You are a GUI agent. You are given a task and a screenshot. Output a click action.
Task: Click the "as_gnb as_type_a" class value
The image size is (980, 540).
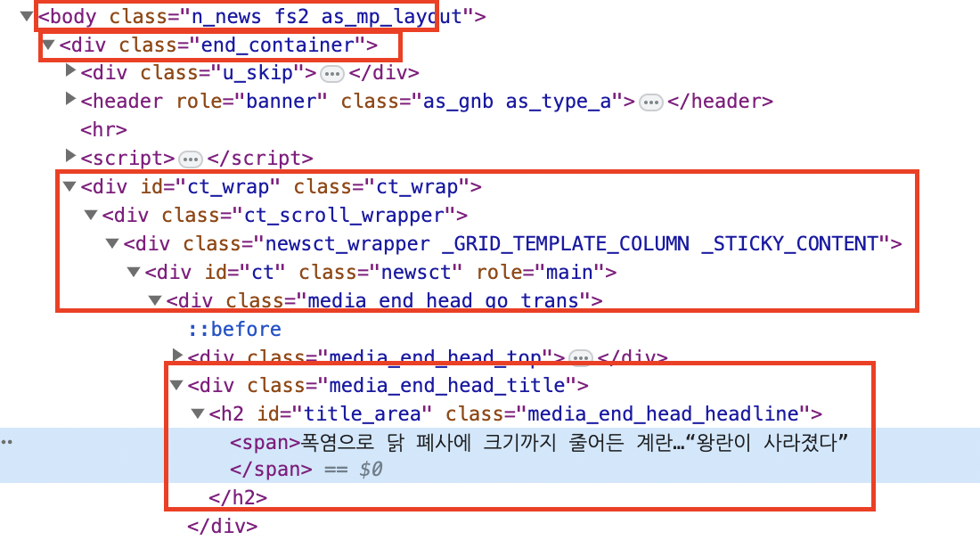click(517, 102)
